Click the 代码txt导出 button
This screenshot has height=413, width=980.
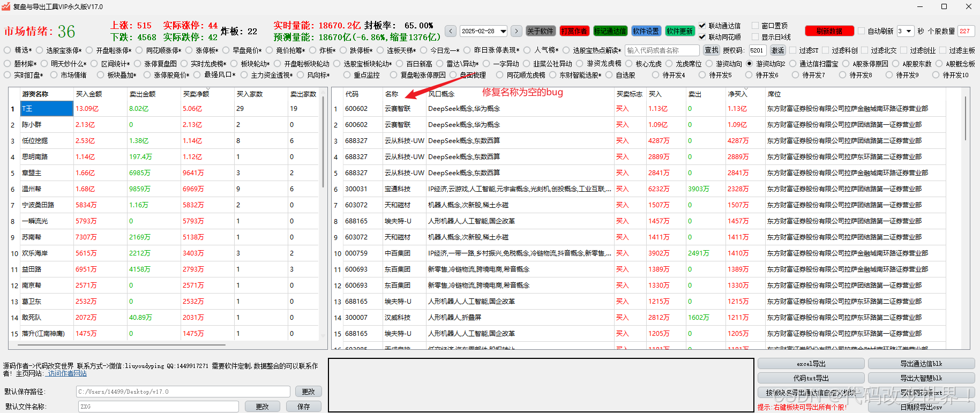(811, 378)
